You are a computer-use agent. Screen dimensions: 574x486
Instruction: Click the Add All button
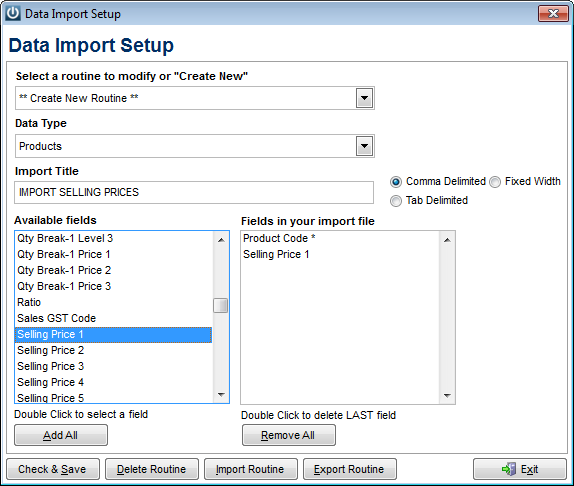pos(61,435)
